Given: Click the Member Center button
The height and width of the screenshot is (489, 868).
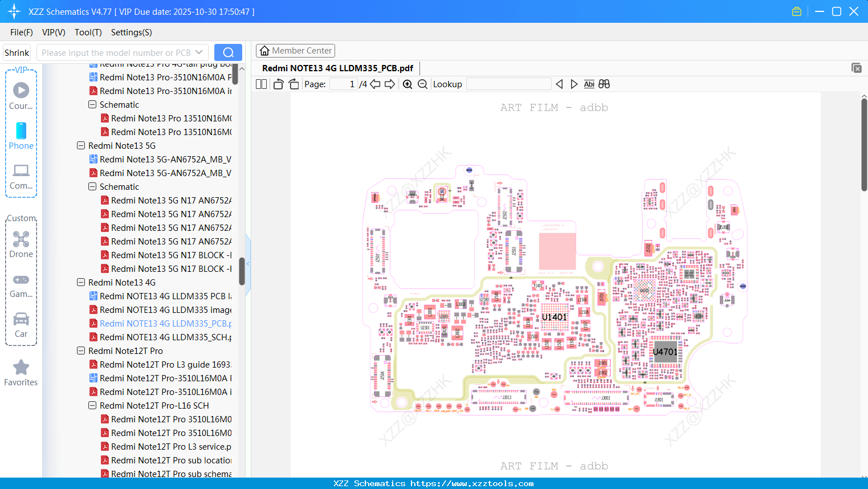Looking at the screenshot, I should click(x=295, y=50).
